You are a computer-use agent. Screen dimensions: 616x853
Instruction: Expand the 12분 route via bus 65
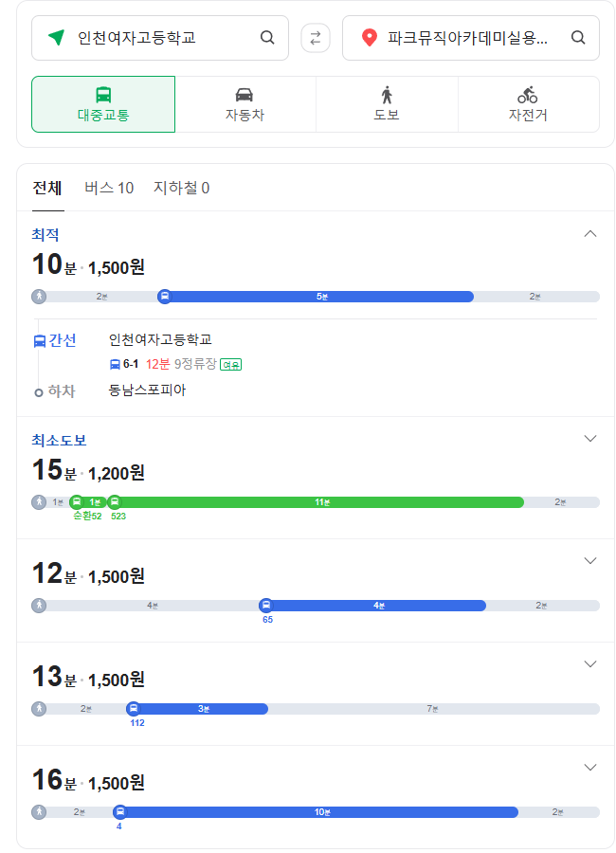tap(590, 561)
